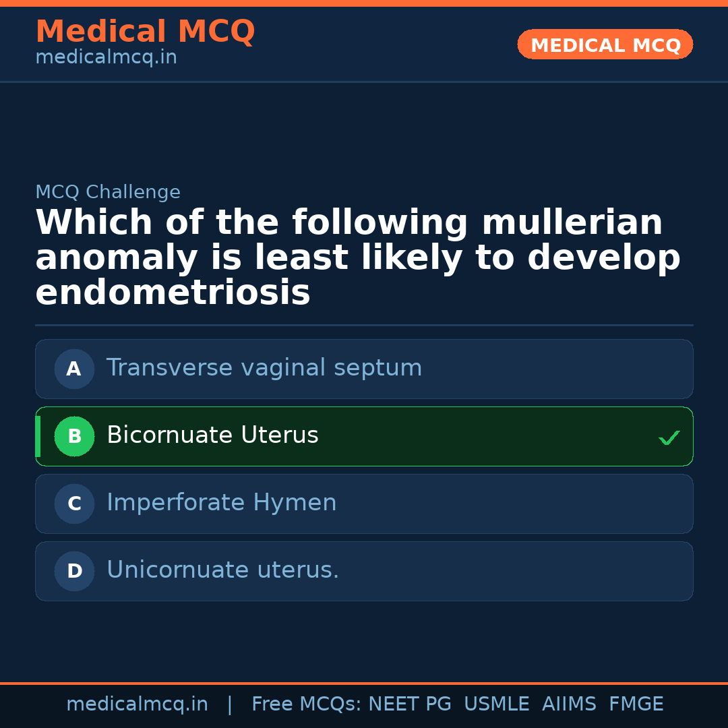Click the circular A badge icon
728x728 pixels.
click(x=74, y=369)
